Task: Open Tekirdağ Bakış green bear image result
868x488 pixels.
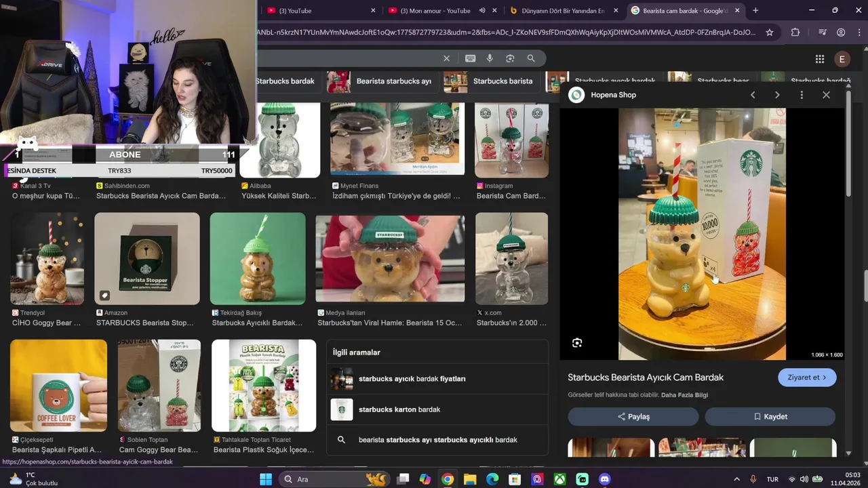Action: [258, 259]
